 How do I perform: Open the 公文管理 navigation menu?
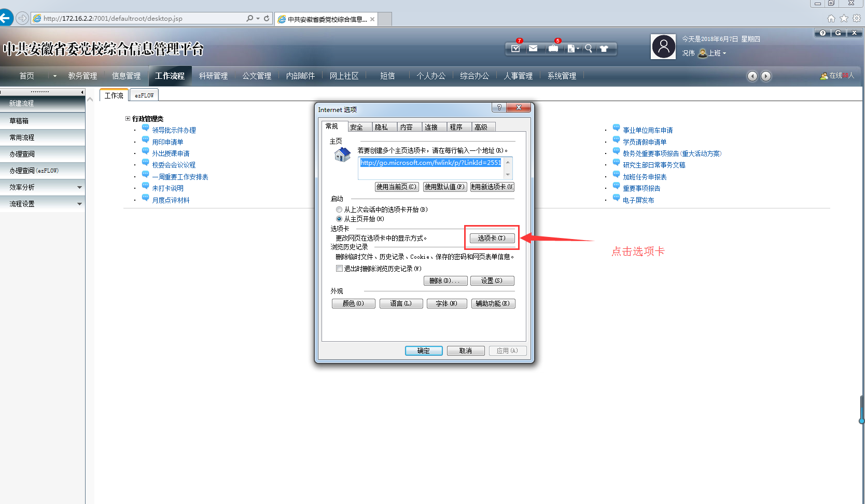click(257, 76)
